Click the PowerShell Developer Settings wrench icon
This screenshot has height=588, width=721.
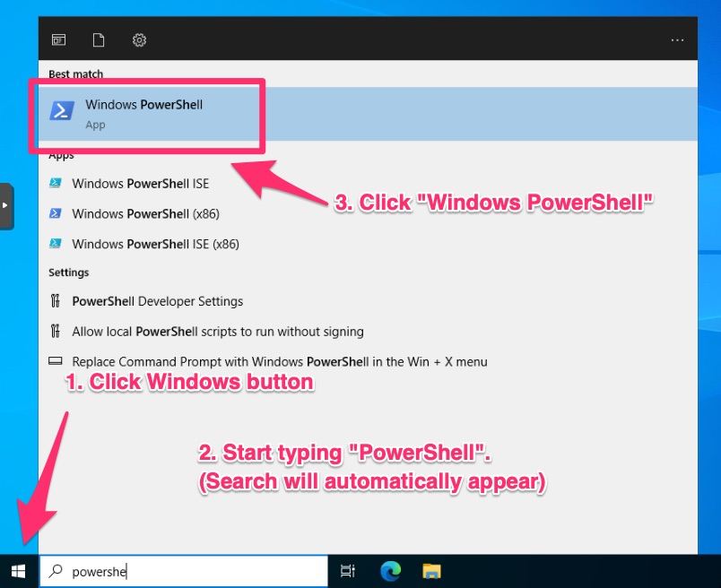56,301
